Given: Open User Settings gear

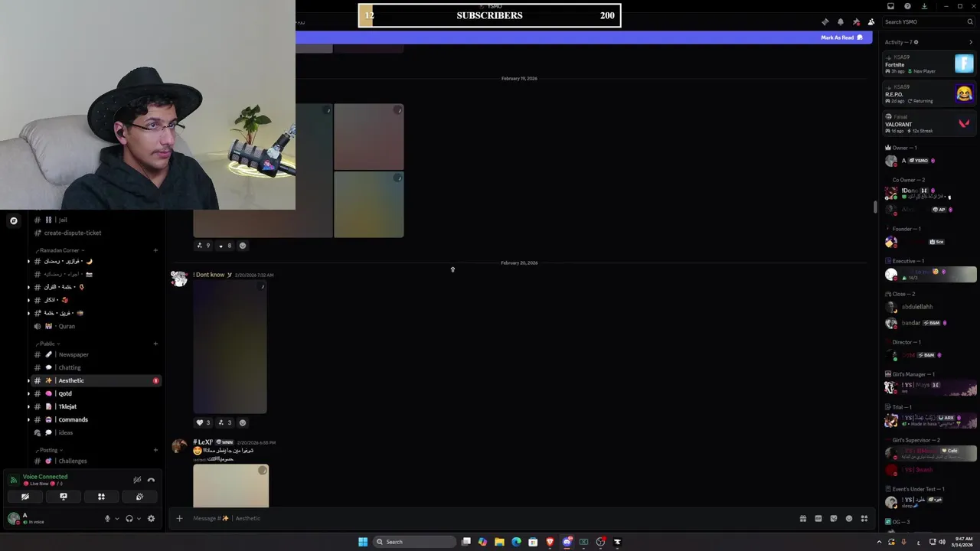Looking at the screenshot, I should (151, 518).
